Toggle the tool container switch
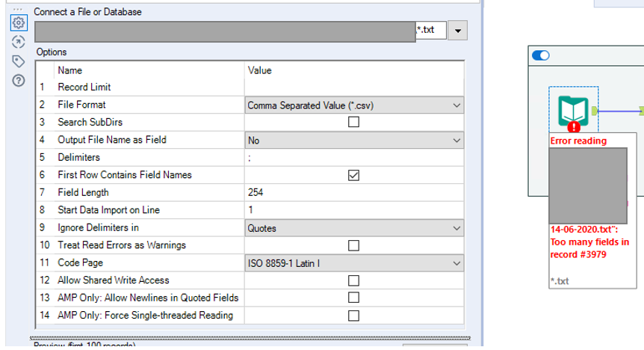 pos(539,55)
